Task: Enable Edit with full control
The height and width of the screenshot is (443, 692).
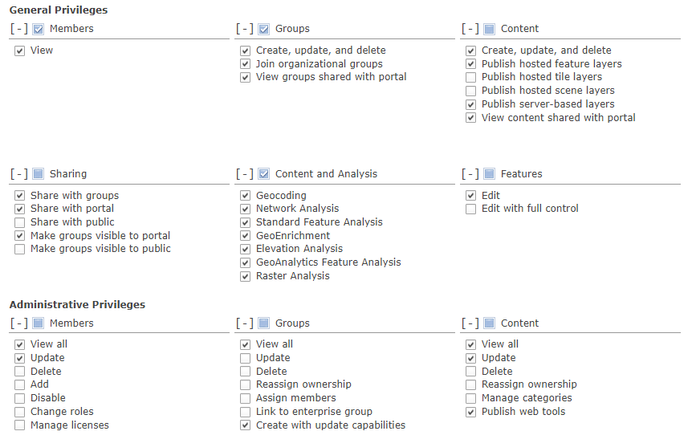Action: click(x=471, y=209)
